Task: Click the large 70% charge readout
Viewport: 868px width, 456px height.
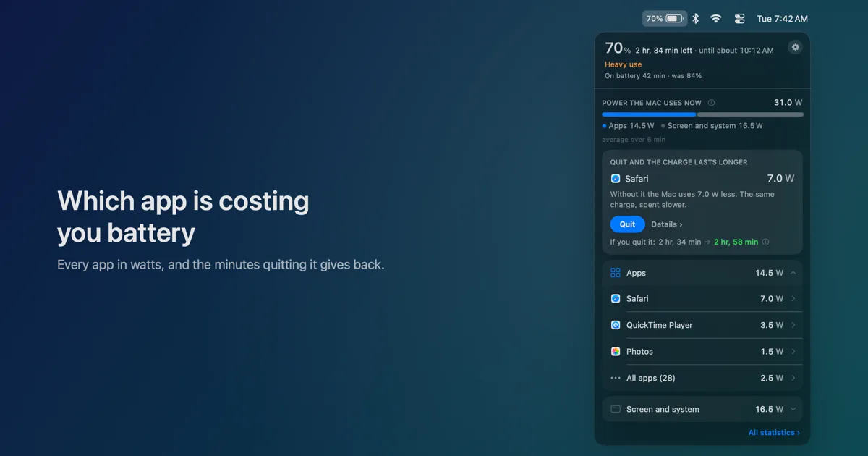Action: tap(618, 48)
